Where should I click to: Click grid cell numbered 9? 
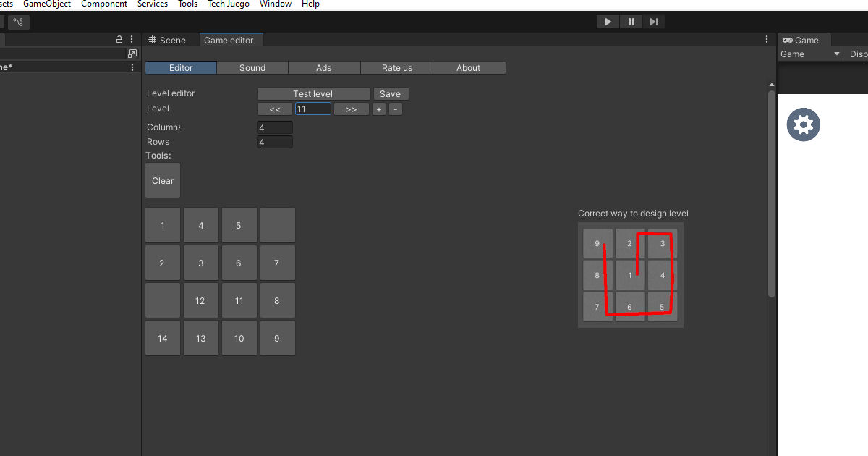[x=278, y=338]
